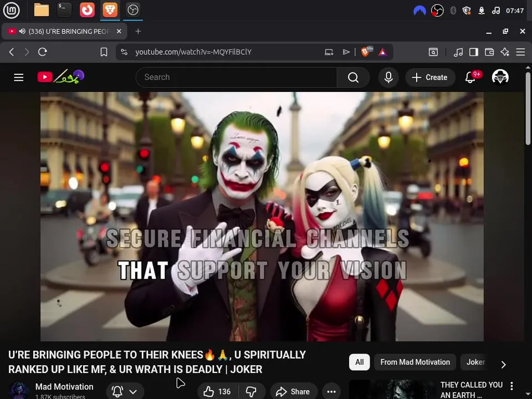
Task: Expand the subscription notification bell dropdown
Action: click(x=125, y=392)
